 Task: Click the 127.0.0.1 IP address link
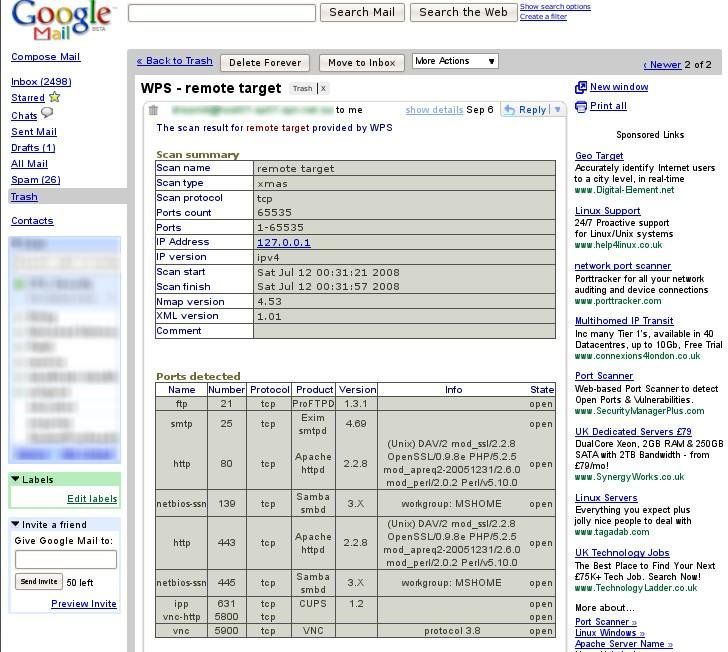pos(284,242)
